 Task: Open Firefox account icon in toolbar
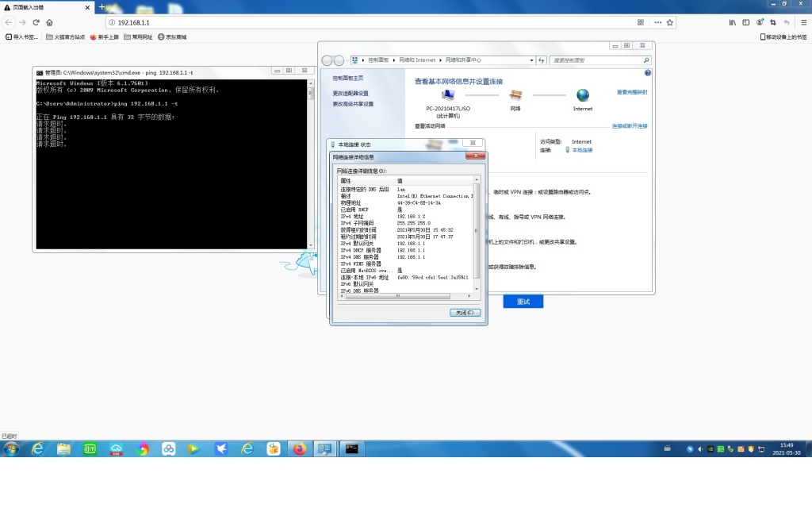click(x=760, y=22)
